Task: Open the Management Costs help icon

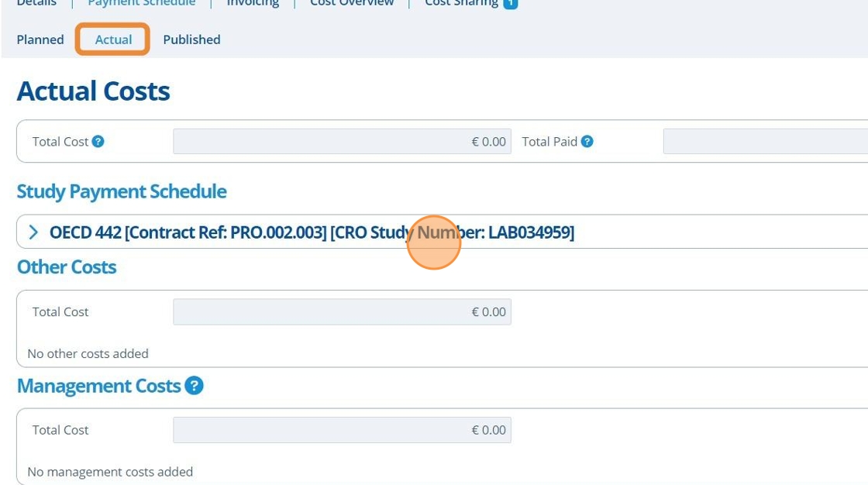Action: pos(194,386)
